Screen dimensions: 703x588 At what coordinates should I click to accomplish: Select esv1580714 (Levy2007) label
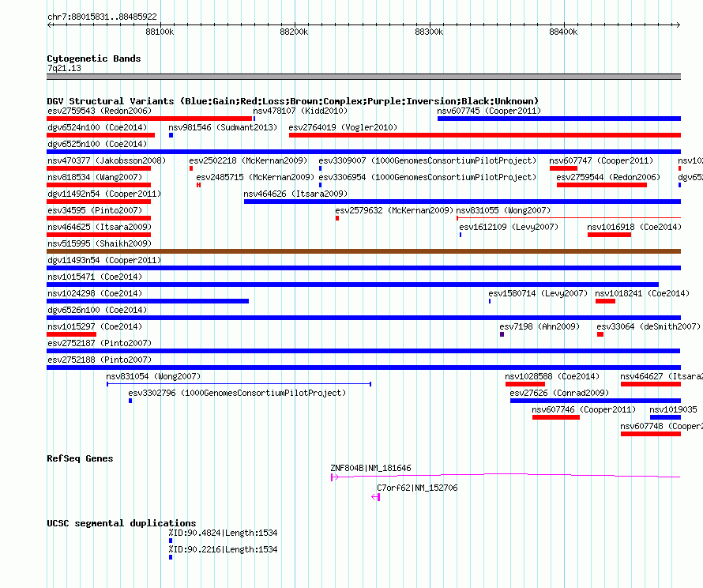click(538, 293)
